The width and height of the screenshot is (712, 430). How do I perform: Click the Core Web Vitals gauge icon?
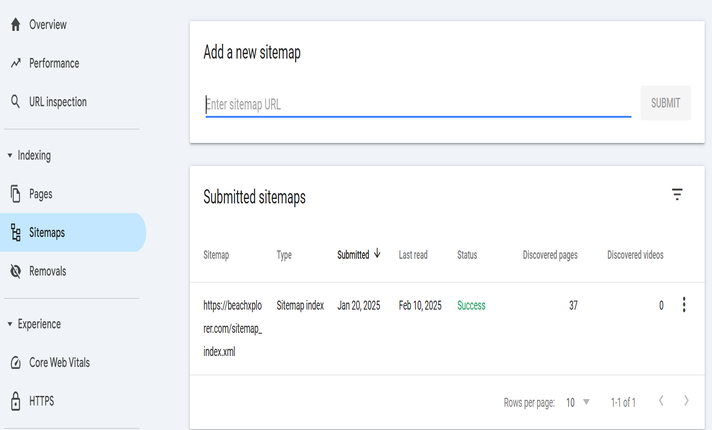coord(15,363)
